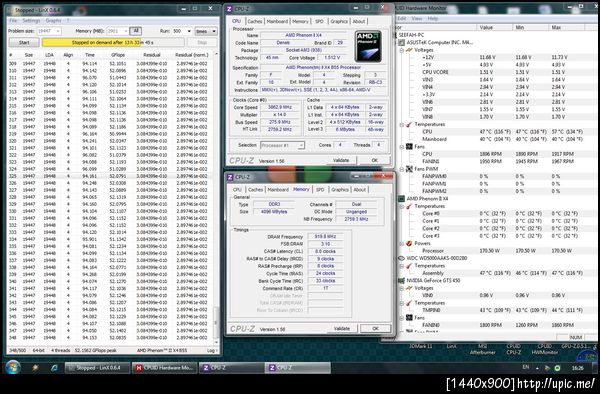Image resolution: width=600 pixels, height=394 pixels.
Task: Open the Windows Start orb
Action: pos(13,368)
